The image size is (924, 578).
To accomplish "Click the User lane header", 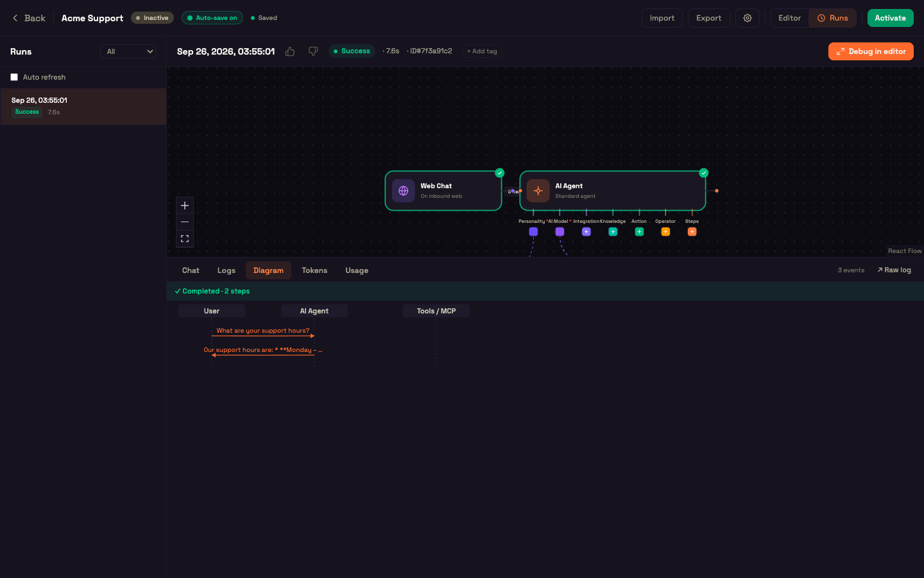I will [212, 311].
